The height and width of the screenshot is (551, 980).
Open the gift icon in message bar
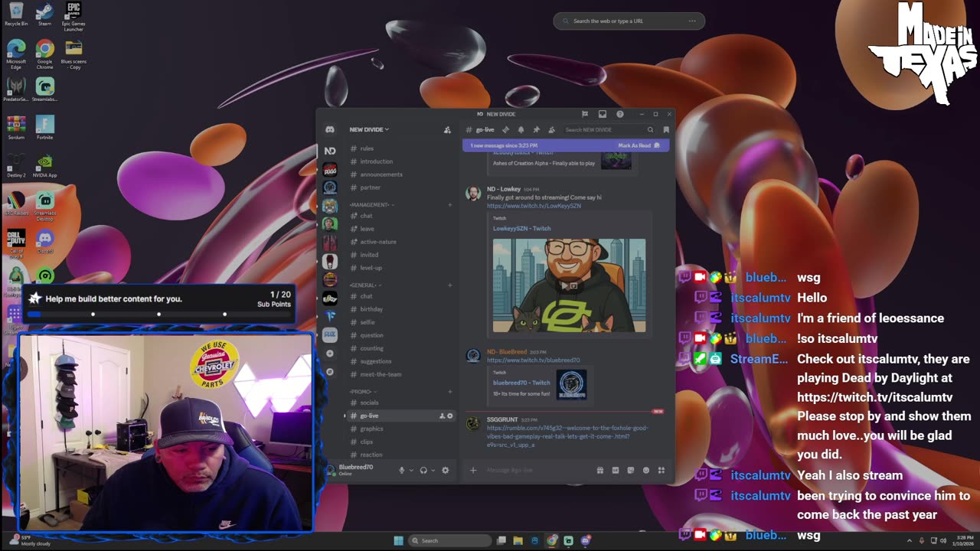[x=599, y=470]
